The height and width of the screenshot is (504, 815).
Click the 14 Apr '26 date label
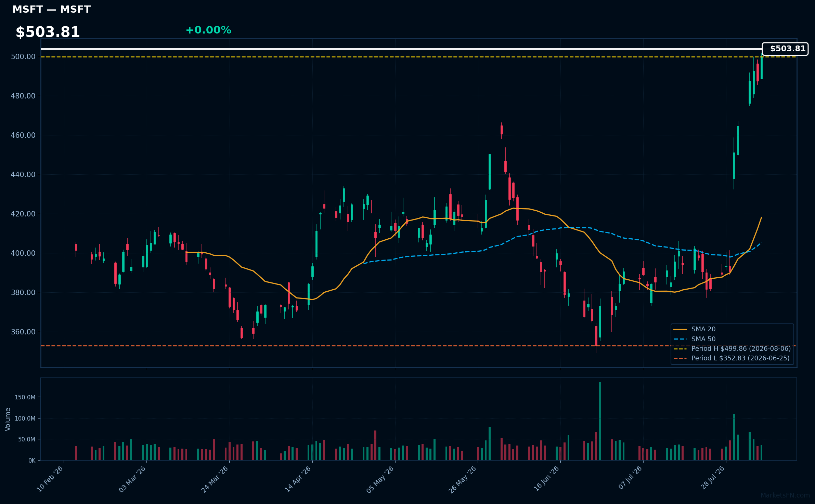298,479
